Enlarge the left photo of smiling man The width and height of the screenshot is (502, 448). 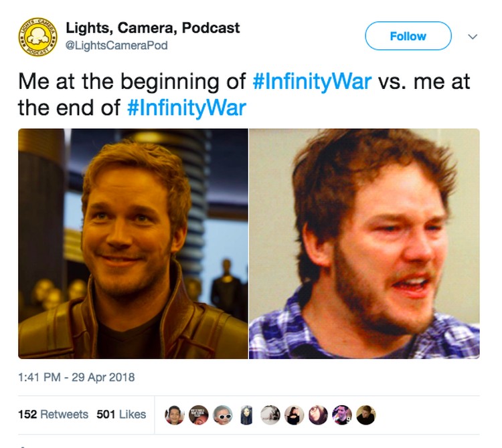[x=133, y=243]
